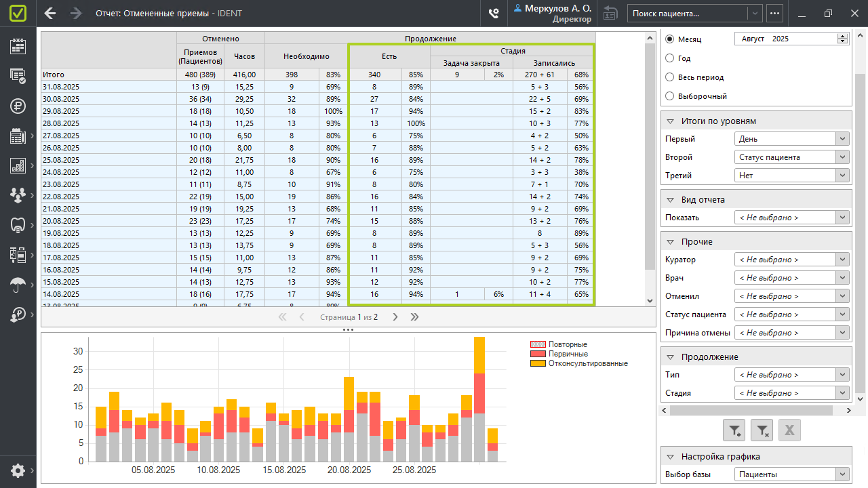The height and width of the screenshot is (488, 868).
Task: Open the appointment schedule calendar icon in sidebar
Action: (18, 46)
